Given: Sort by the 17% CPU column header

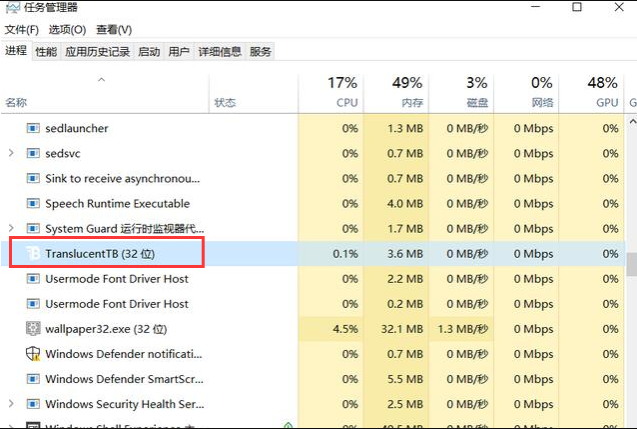Looking at the screenshot, I should click(x=331, y=93).
